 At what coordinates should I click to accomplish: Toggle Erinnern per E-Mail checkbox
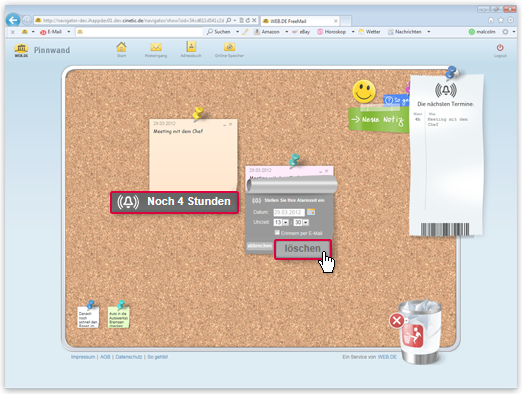click(x=277, y=232)
